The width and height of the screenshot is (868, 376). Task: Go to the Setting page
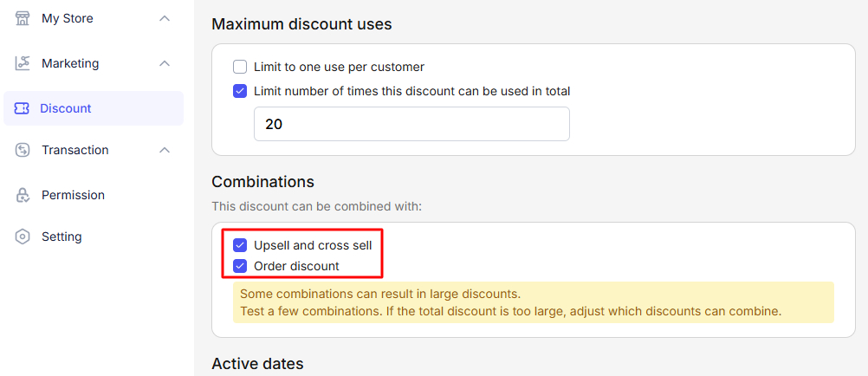62,237
